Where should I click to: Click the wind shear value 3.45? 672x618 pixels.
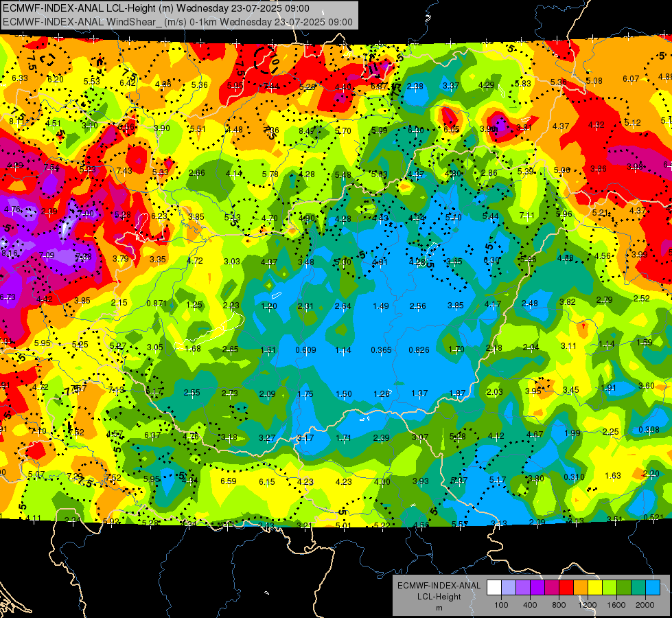pyautogui.click(x=570, y=390)
